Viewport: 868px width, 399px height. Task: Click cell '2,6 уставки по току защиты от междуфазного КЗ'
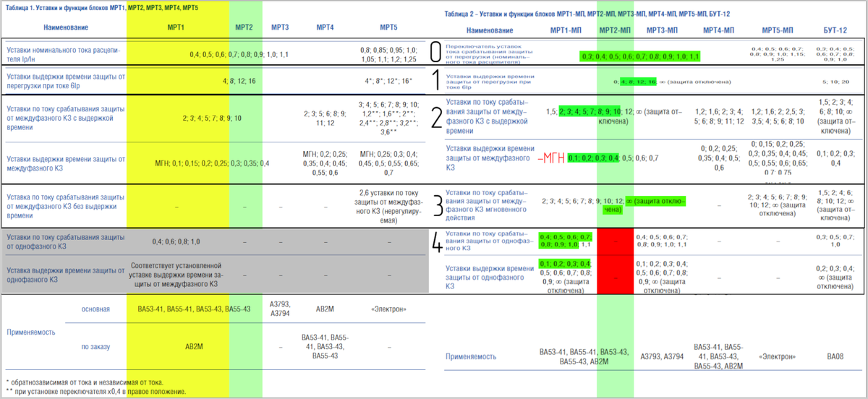tap(388, 206)
